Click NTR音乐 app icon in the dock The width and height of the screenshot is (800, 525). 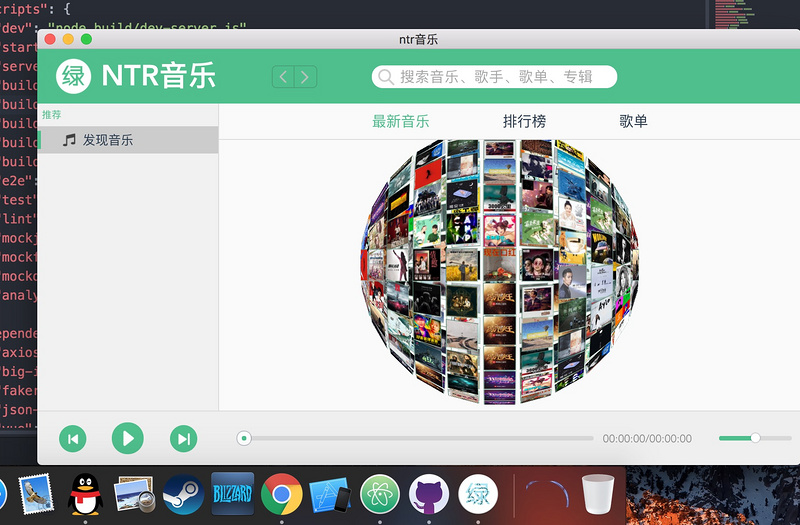[x=478, y=494]
